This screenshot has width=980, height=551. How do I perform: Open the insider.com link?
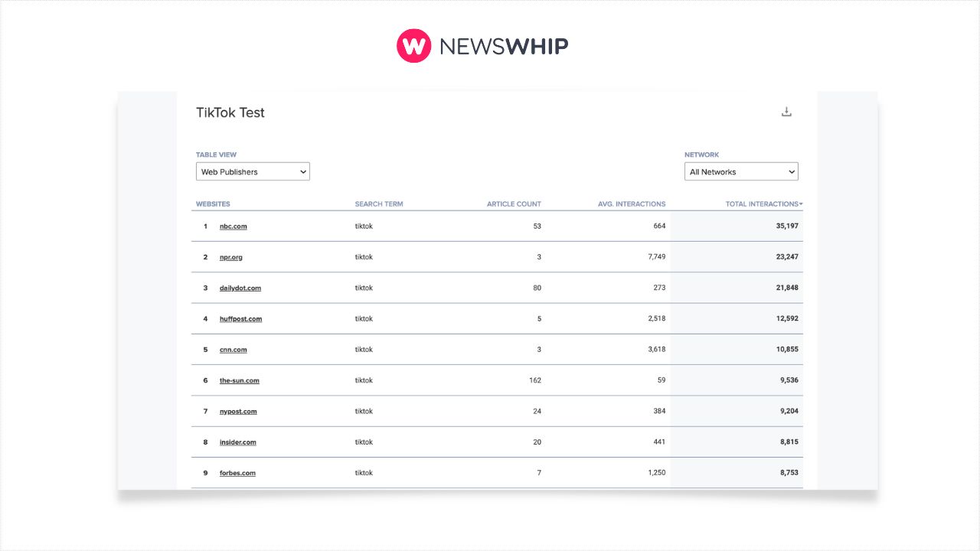pyautogui.click(x=238, y=442)
